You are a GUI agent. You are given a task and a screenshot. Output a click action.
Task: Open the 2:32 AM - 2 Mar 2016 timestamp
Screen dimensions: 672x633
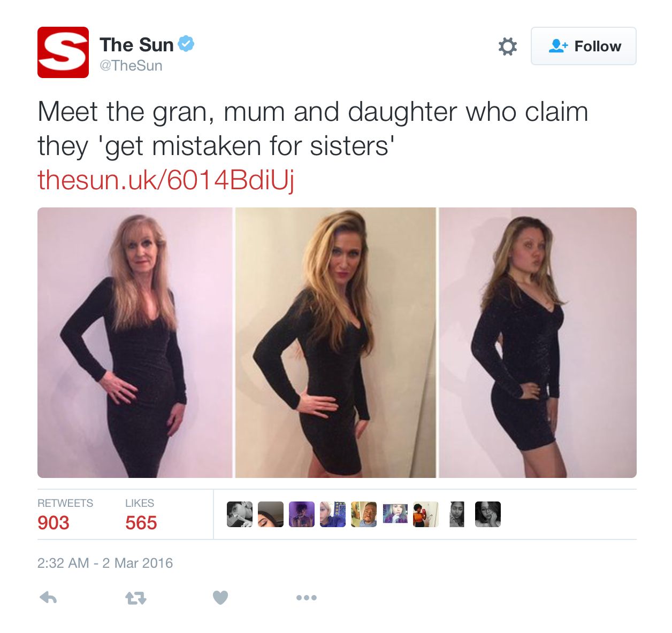pos(105,563)
